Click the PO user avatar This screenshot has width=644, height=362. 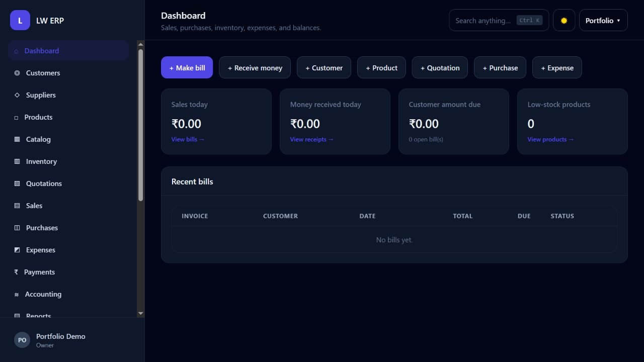pos(22,340)
